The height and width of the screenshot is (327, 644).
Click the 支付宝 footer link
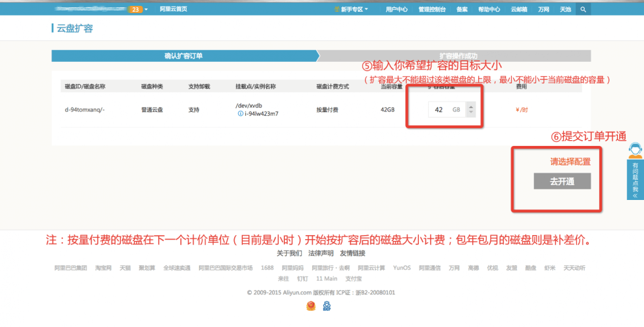354,279
